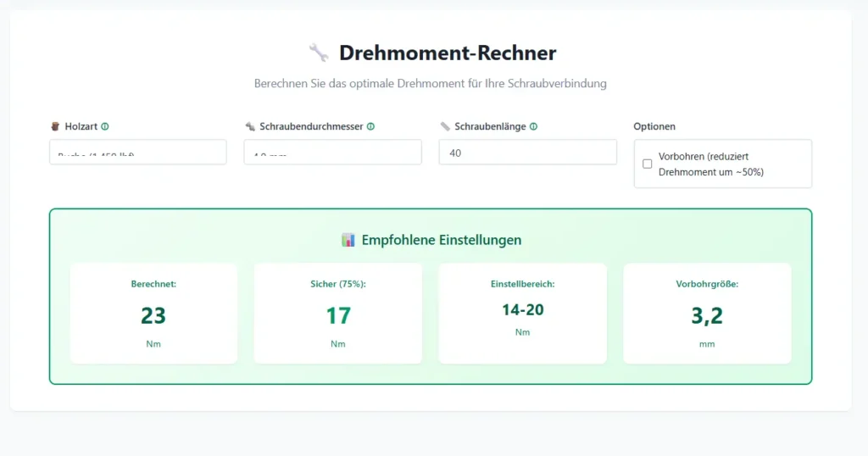This screenshot has height=456, width=868.
Task: Click the Nm unit under Einstellbereich
Action: pos(522,332)
